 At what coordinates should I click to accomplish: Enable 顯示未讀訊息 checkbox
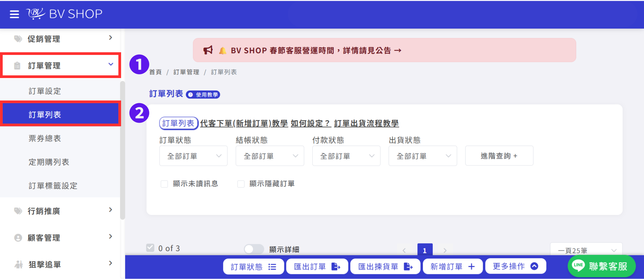[164, 184]
